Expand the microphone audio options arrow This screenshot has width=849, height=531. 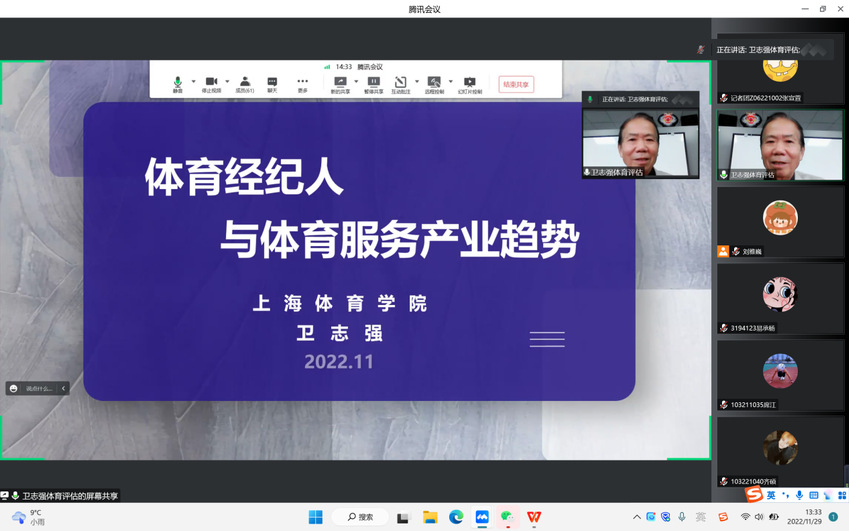(x=193, y=82)
